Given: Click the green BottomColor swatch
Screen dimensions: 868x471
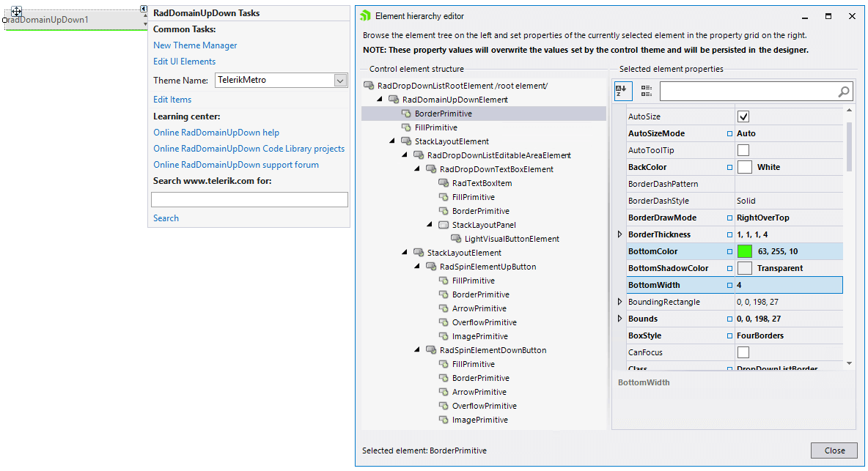Looking at the screenshot, I should coord(746,251).
